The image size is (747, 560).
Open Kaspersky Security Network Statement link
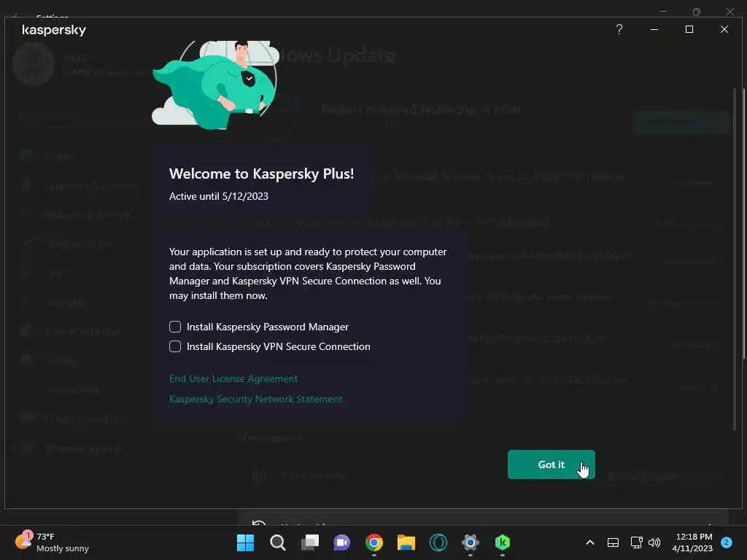tap(256, 399)
